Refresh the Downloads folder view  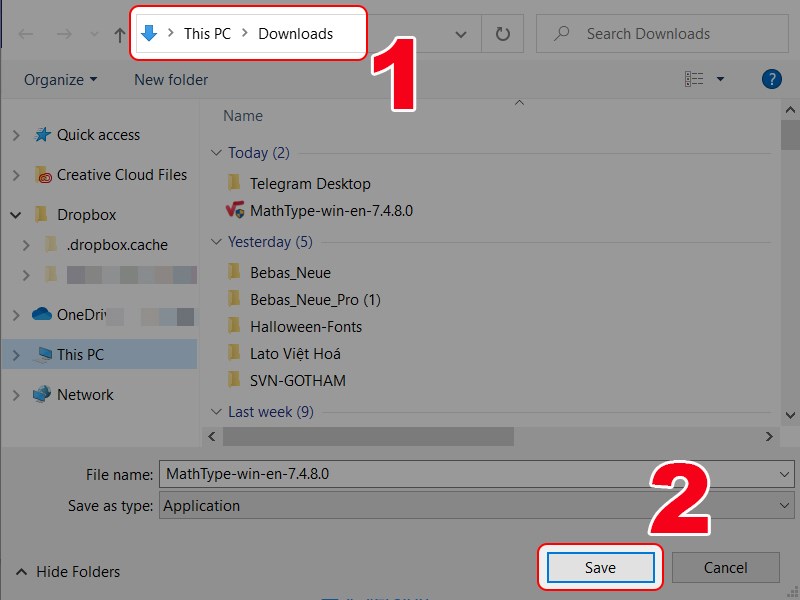tap(502, 33)
